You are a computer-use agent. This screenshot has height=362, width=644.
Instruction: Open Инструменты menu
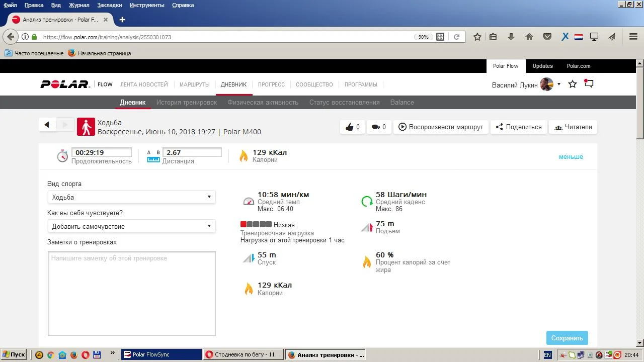(x=146, y=5)
